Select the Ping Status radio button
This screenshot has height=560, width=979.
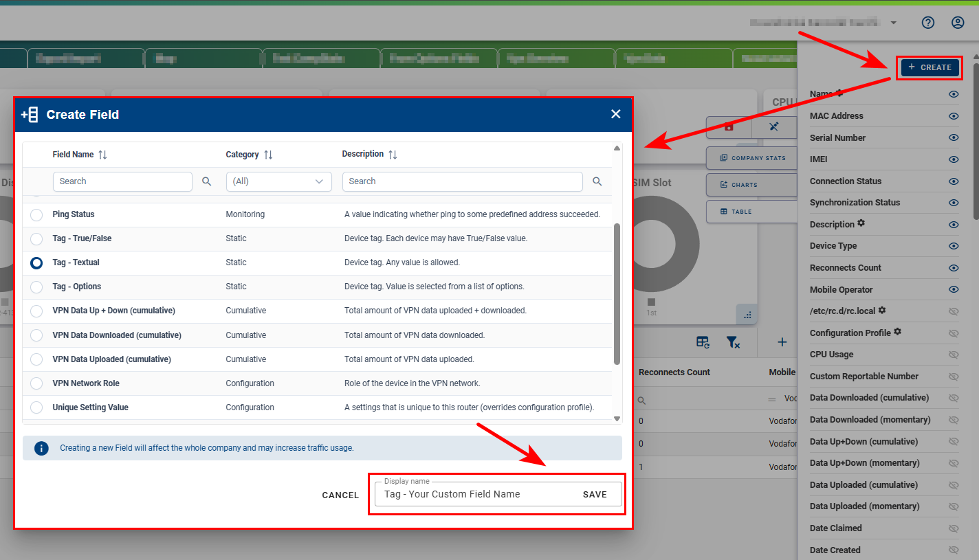(x=36, y=215)
